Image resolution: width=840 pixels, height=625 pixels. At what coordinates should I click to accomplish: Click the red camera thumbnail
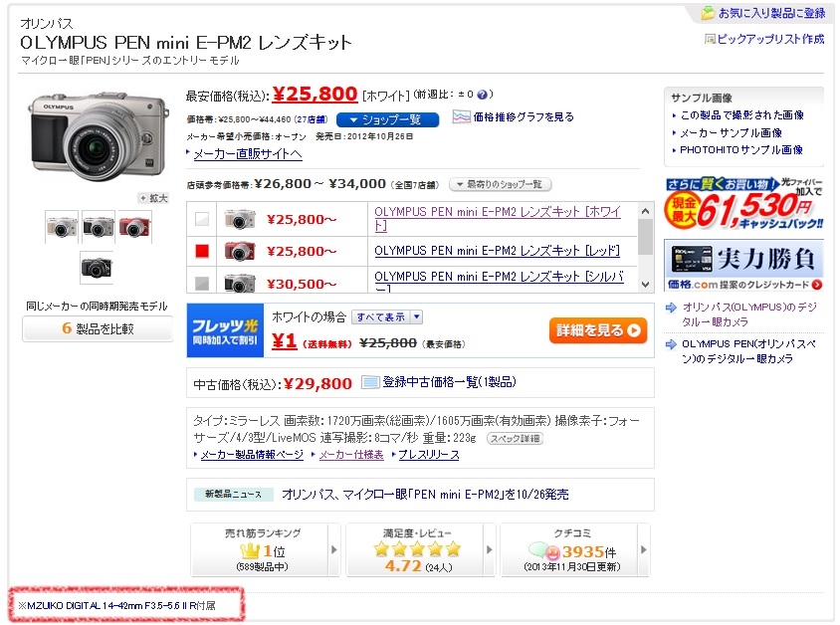click(x=135, y=227)
